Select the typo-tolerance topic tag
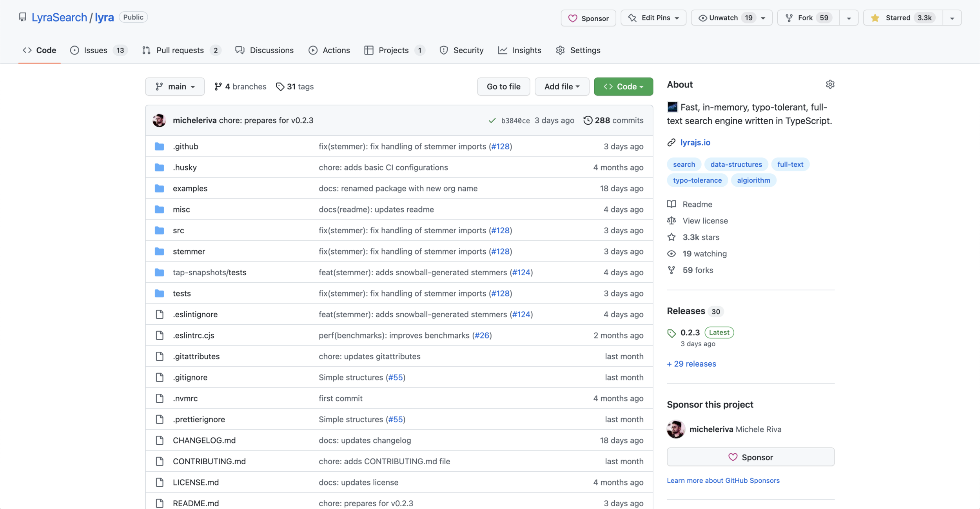980x509 pixels. pyautogui.click(x=697, y=180)
